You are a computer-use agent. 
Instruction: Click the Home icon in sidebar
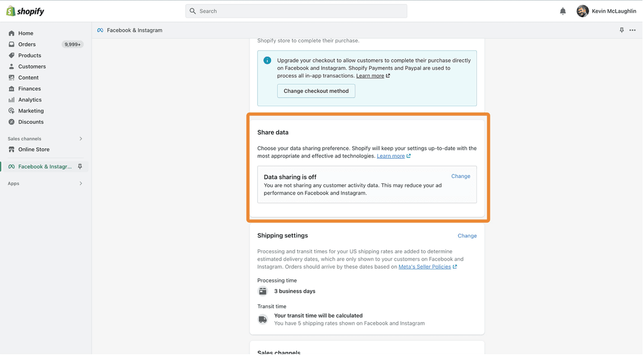[x=12, y=33]
